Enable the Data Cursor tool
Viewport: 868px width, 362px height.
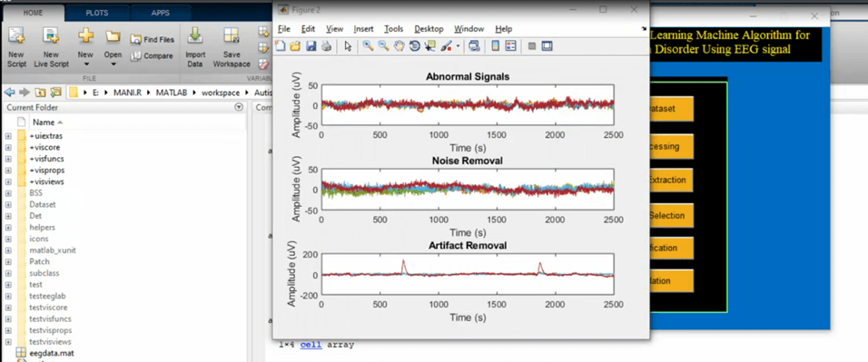[x=430, y=46]
